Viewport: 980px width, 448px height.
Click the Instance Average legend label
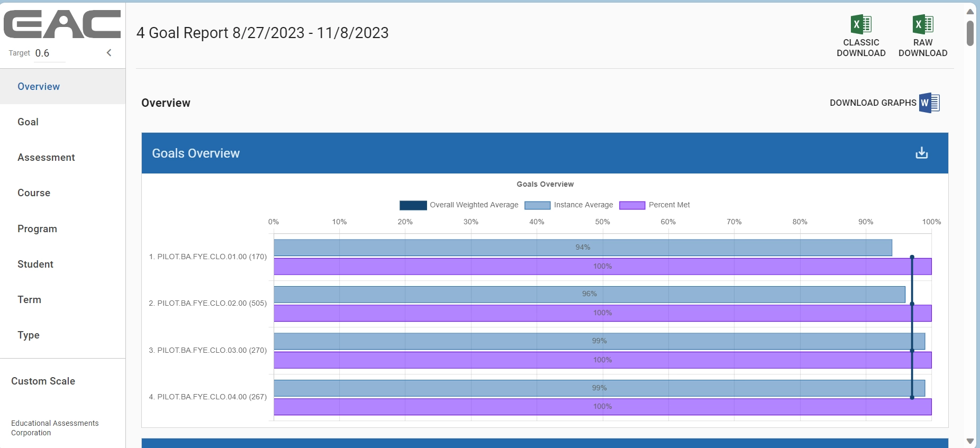tap(583, 205)
